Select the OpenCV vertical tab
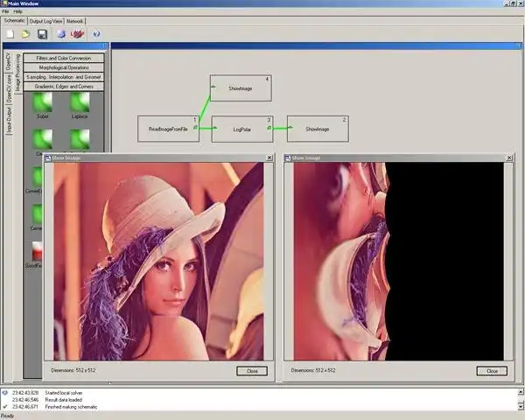The image size is (525, 420). [8, 61]
